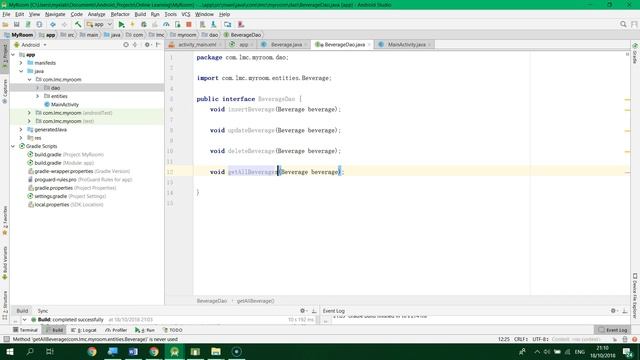Screen dimensions: 640x360
Task: Click the Sync Project with Gradle icon
Action: coord(28,24)
